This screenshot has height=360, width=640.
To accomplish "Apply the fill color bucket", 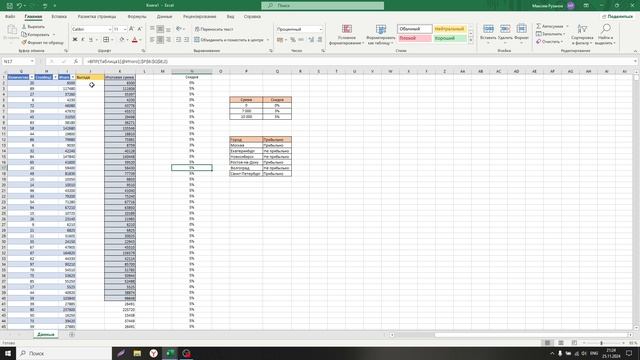I will coord(122,40).
